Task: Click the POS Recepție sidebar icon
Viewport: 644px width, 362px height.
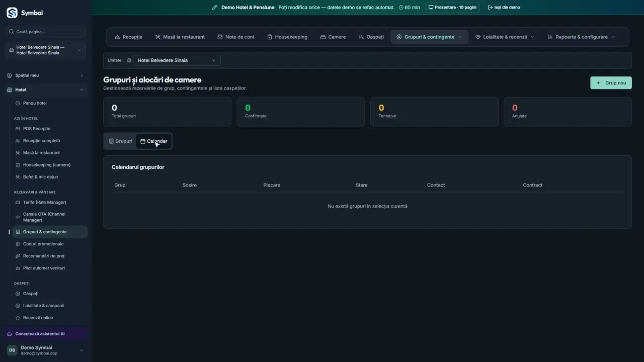Action: tap(18, 129)
